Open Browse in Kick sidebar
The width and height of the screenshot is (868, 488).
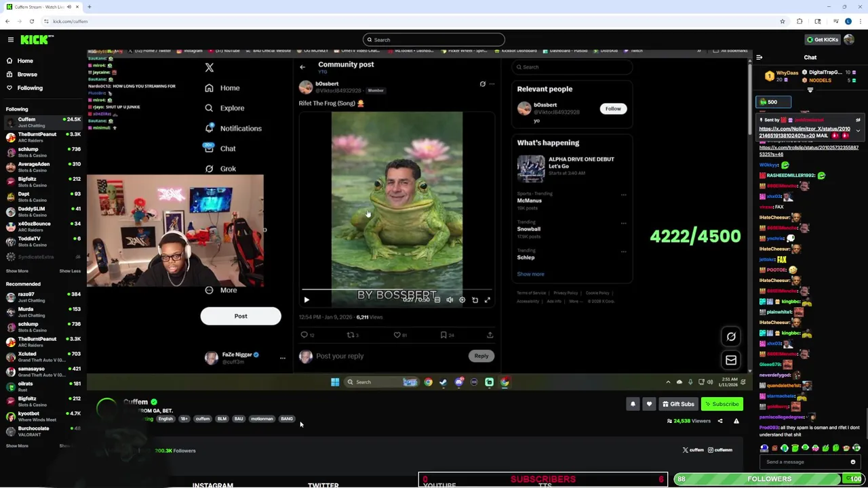pos(27,75)
